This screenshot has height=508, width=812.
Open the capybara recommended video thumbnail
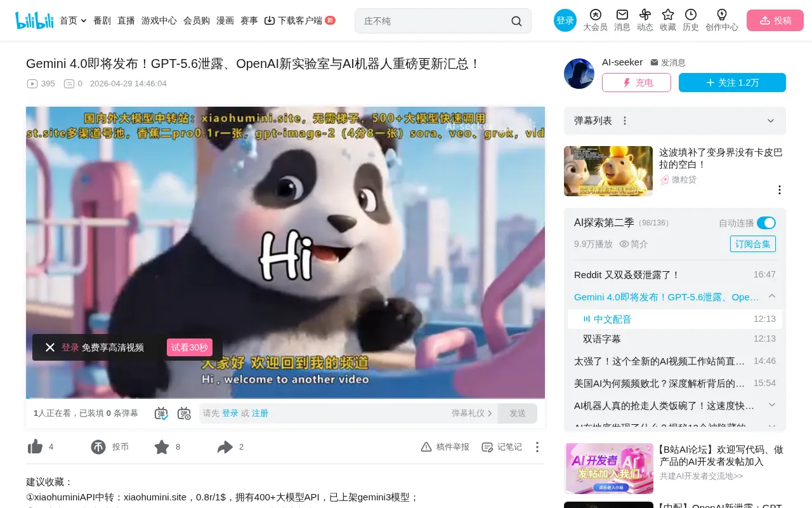pos(608,171)
